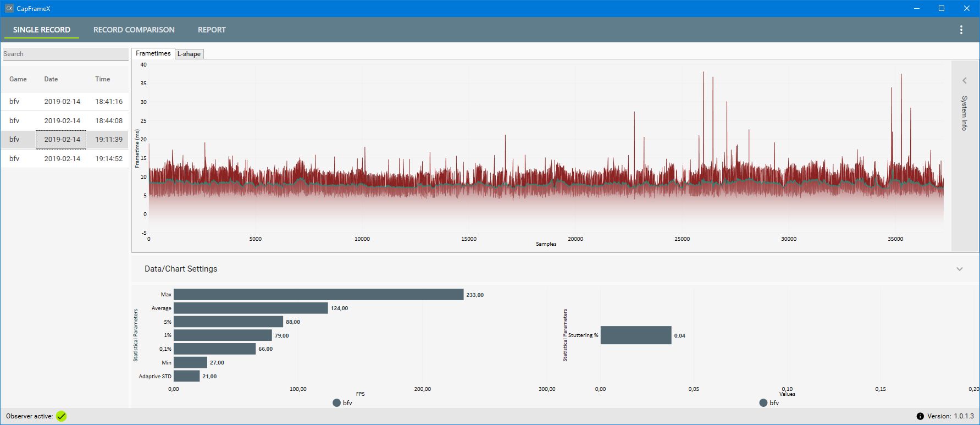The image size is (980, 425).
Task: Click the Version: 1.0.1.3 status text
Action: pos(950,416)
